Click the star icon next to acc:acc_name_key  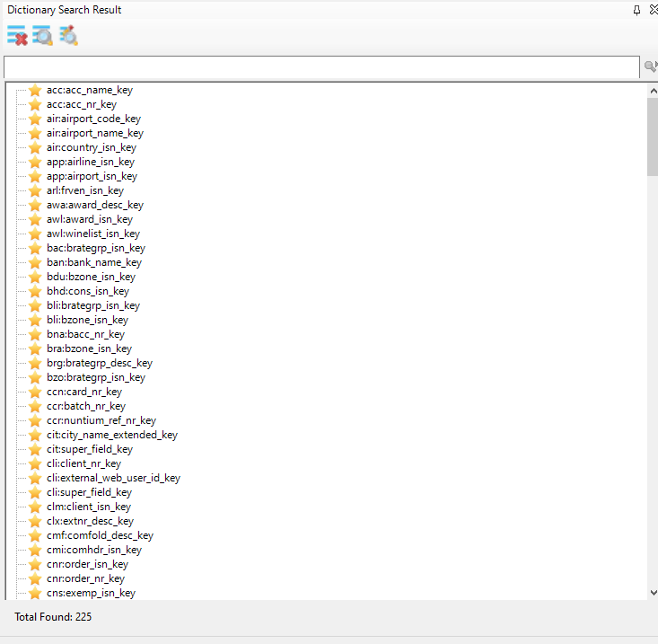pos(35,90)
